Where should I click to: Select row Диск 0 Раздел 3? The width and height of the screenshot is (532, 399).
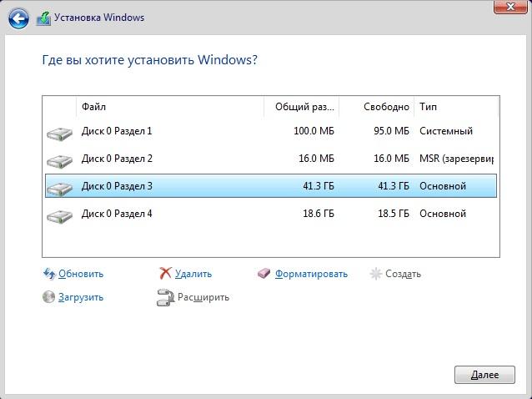[271, 186]
